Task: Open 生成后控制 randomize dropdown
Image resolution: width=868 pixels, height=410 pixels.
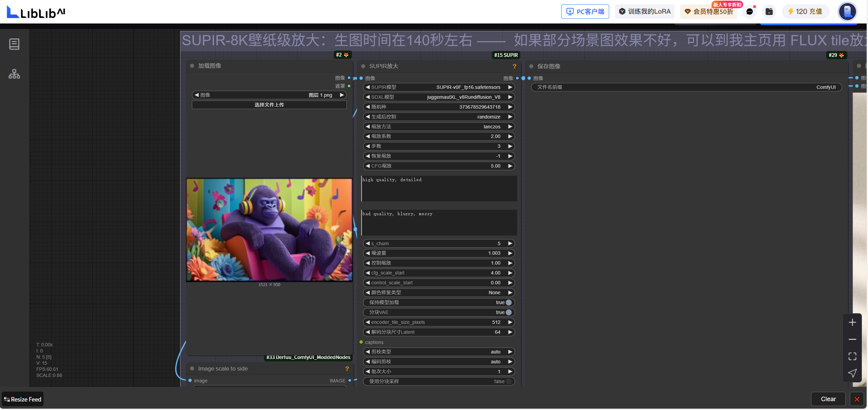Action: (x=439, y=117)
